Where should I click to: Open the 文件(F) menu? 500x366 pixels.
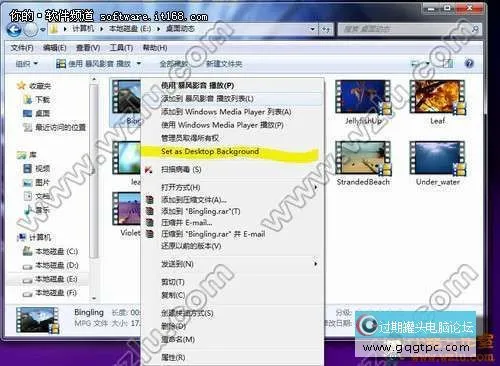coord(22,48)
